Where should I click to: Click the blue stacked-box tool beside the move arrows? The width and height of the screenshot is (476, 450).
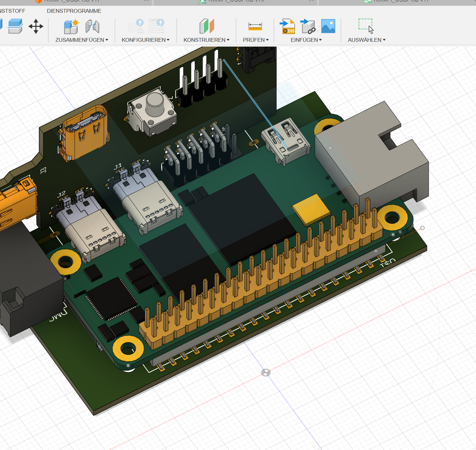15,26
